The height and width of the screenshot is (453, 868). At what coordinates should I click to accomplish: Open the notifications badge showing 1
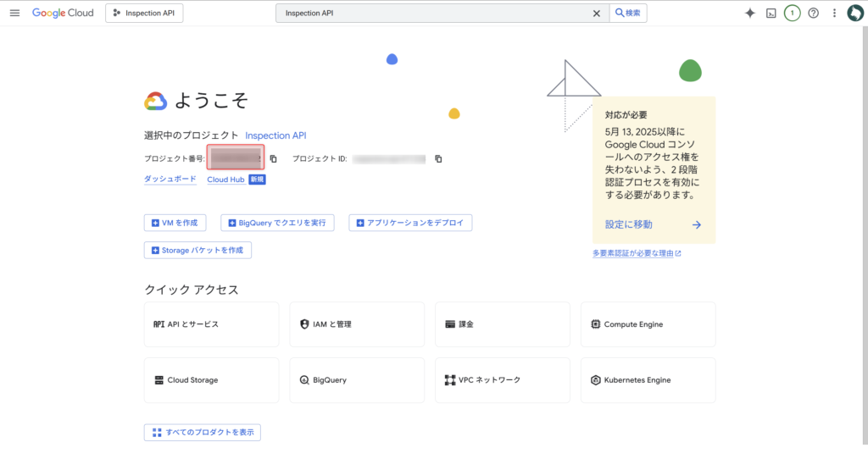point(792,14)
